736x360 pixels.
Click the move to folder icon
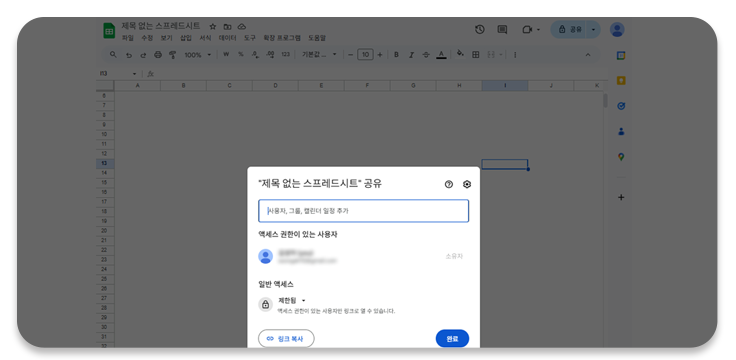tap(227, 26)
